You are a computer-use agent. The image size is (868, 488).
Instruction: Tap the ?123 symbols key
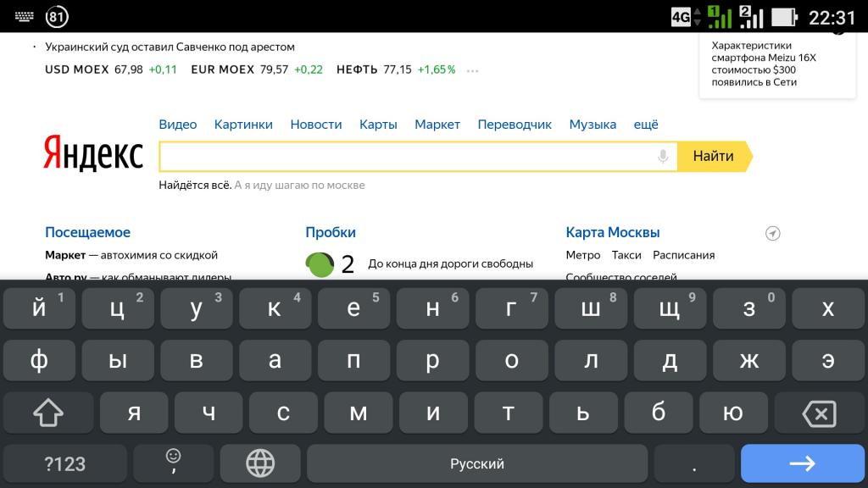[64, 463]
